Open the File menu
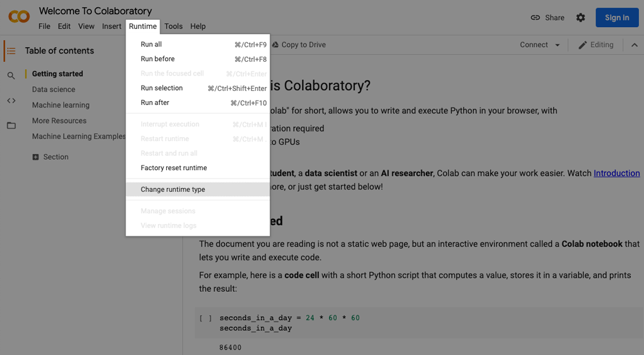 click(x=44, y=26)
